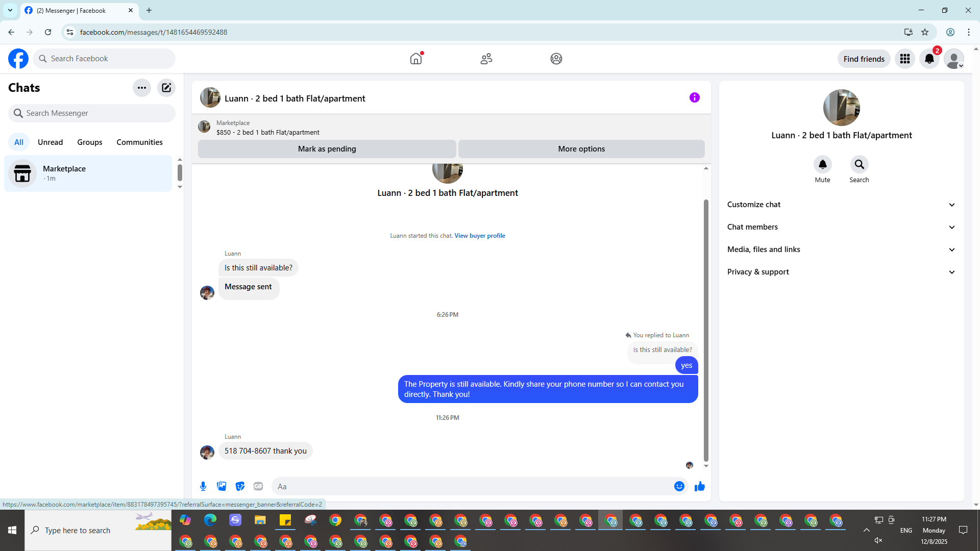Viewport: 980px width, 551px height.
Task: Open the Marketplace chat in list
Action: tap(88, 173)
